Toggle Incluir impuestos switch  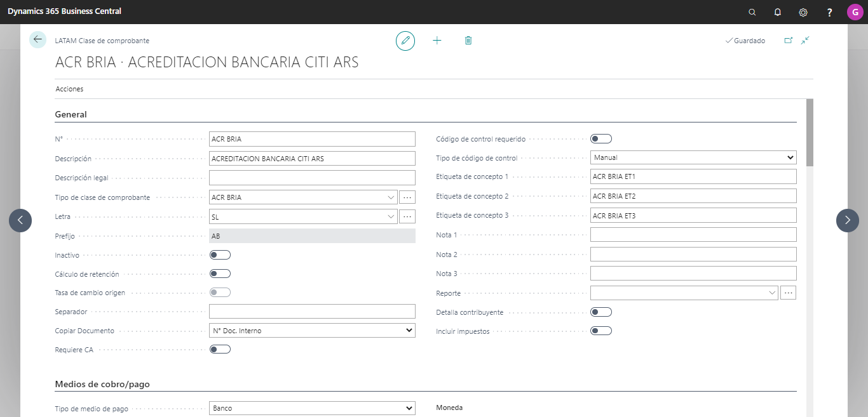(601, 331)
